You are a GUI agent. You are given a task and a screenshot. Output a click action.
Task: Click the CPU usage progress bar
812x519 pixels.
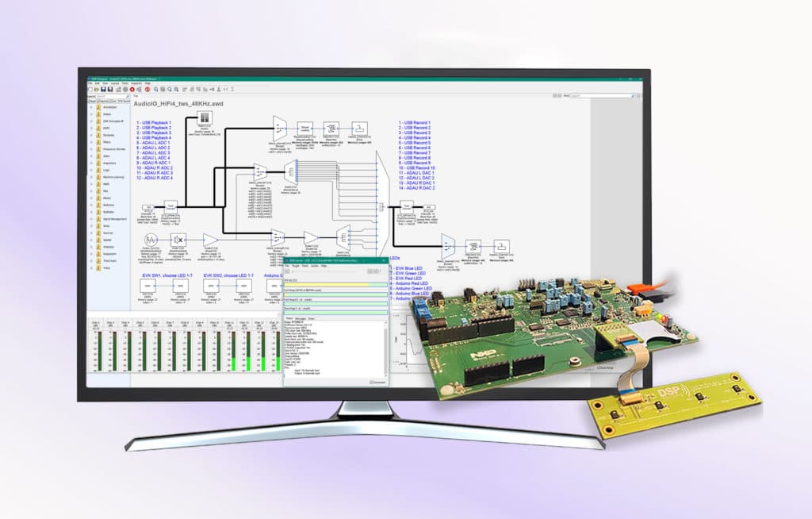point(335,285)
